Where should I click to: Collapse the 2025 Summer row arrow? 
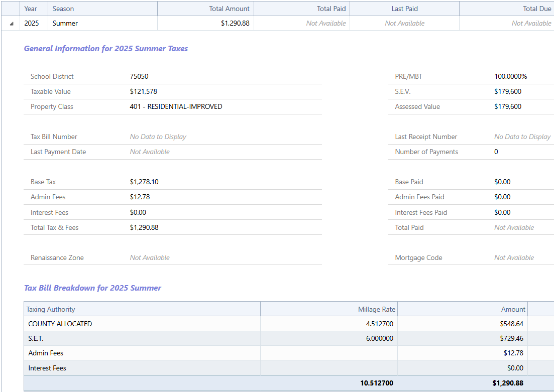[x=11, y=24]
